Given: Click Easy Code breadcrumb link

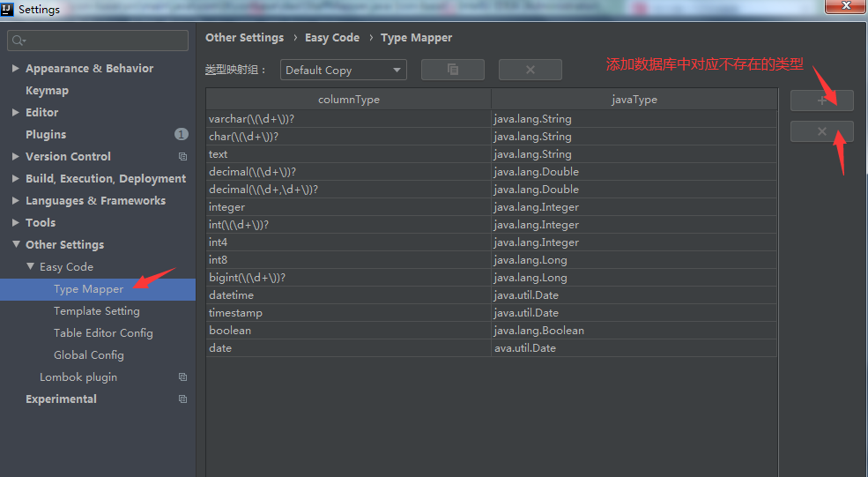Looking at the screenshot, I should coord(332,38).
